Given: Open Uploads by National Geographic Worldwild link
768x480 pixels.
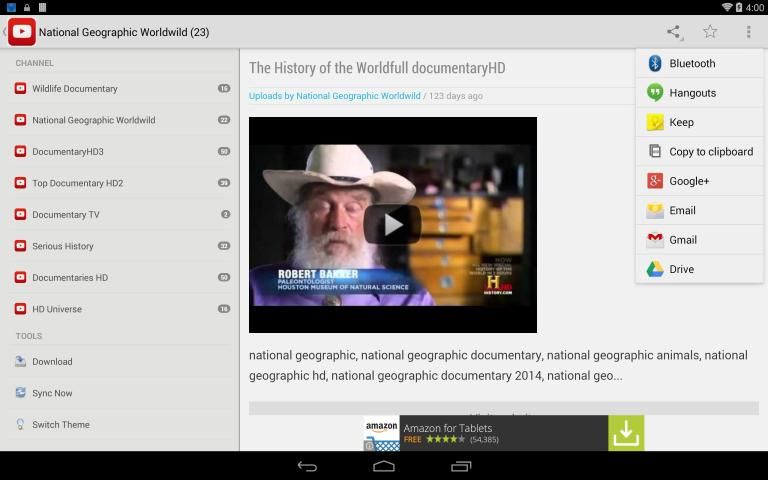Looking at the screenshot, I should [x=334, y=96].
